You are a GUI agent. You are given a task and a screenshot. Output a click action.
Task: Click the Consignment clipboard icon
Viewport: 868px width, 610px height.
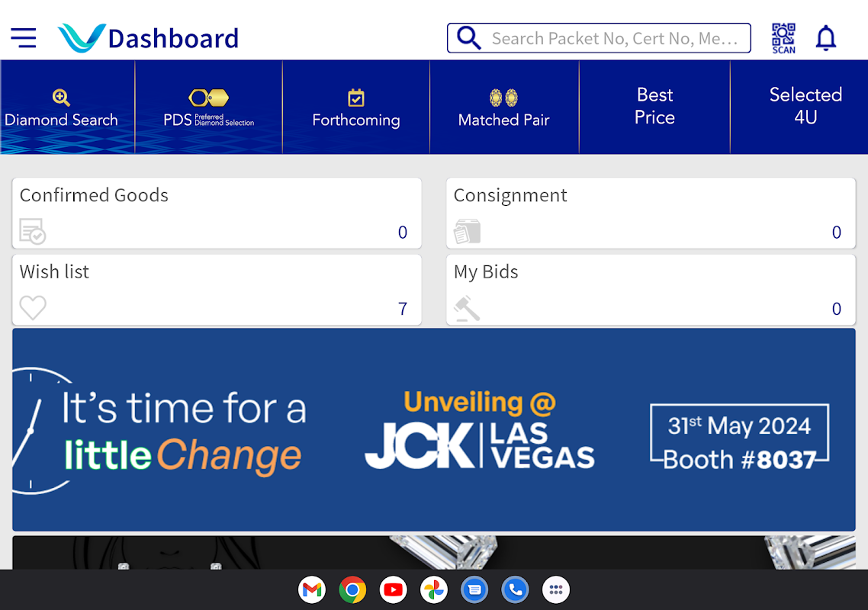[x=468, y=231]
